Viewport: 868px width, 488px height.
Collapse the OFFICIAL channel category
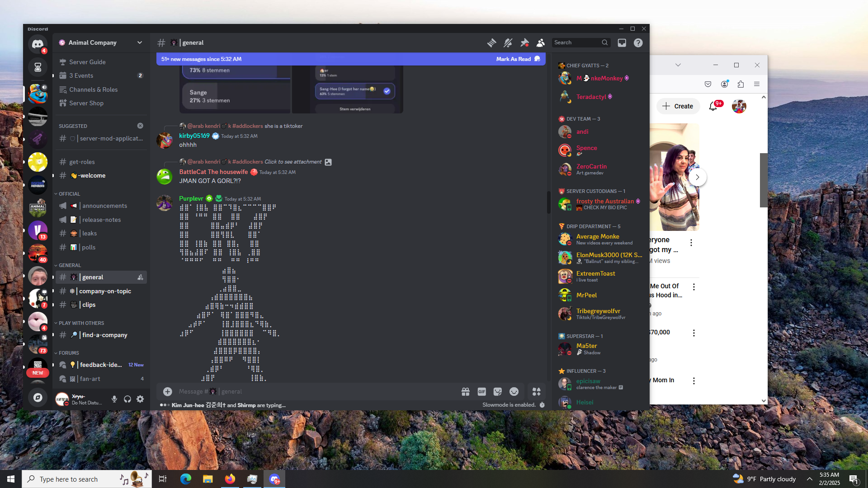coord(69,194)
